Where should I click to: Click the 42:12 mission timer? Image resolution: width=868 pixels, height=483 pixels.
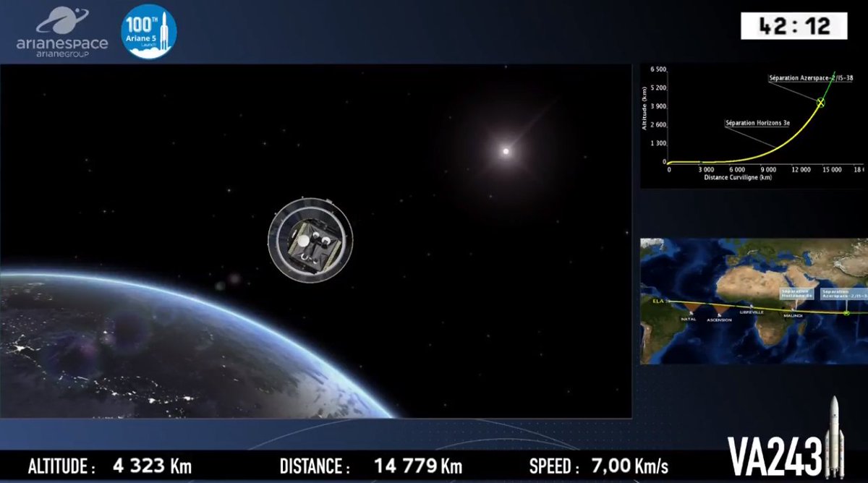(793, 27)
